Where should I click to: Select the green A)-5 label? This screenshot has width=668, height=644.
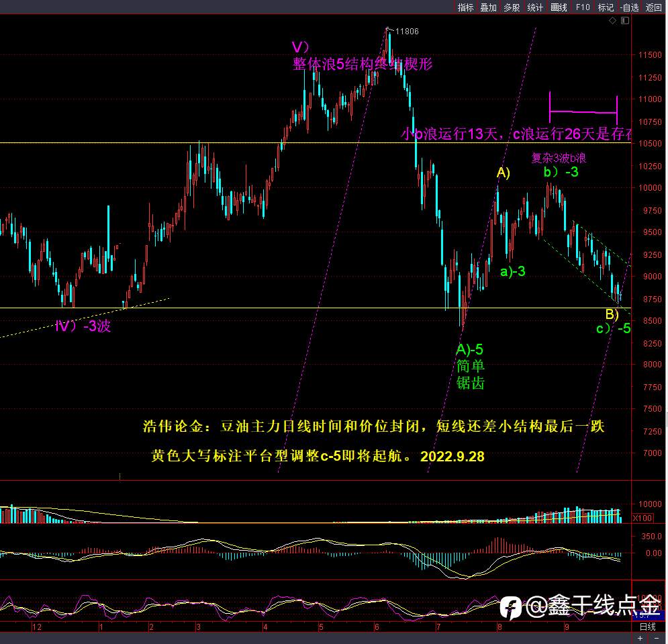pos(469,349)
